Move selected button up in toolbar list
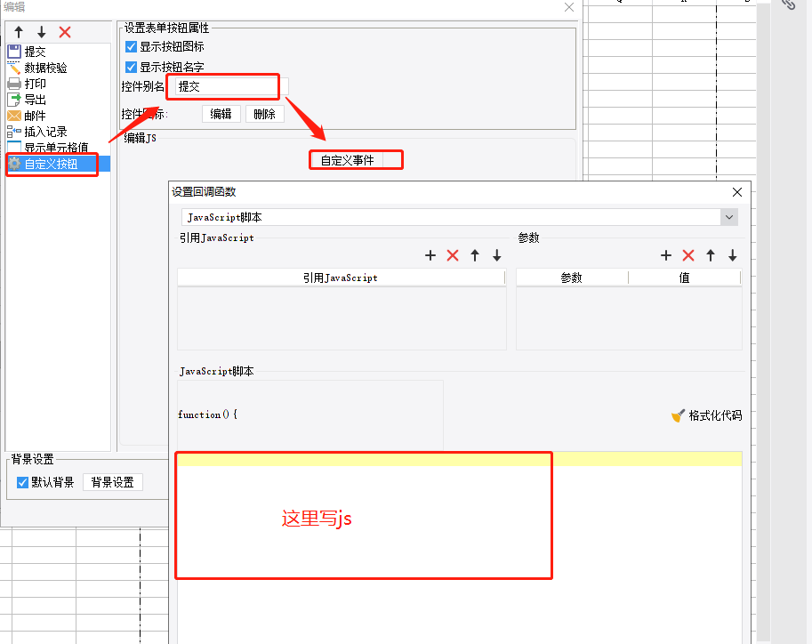This screenshot has width=812, height=644. [x=19, y=32]
